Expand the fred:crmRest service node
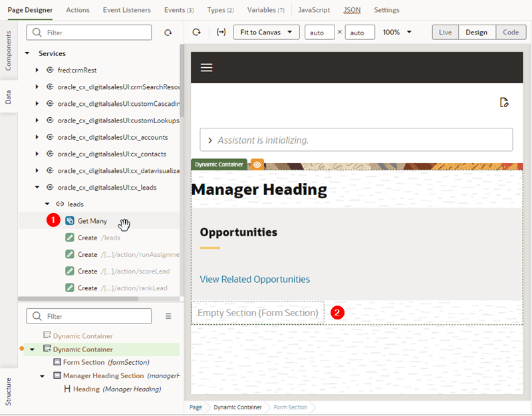This screenshot has width=532, height=416. (x=37, y=70)
